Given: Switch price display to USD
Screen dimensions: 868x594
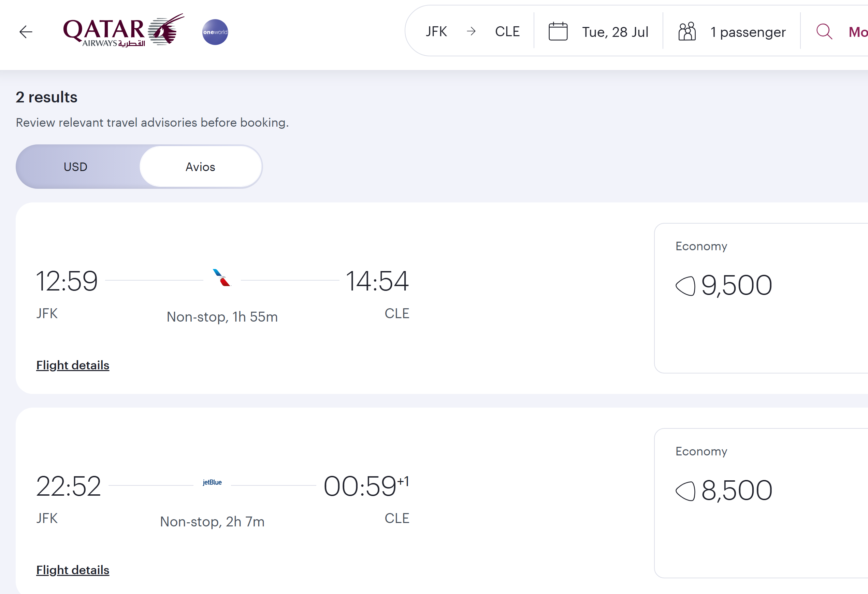Looking at the screenshot, I should [75, 167].
